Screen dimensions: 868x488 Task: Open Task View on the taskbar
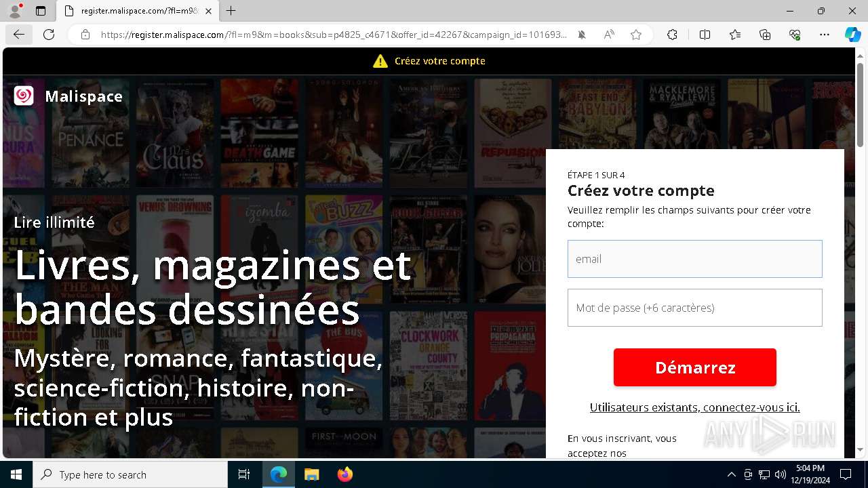(x=244, y=474)
